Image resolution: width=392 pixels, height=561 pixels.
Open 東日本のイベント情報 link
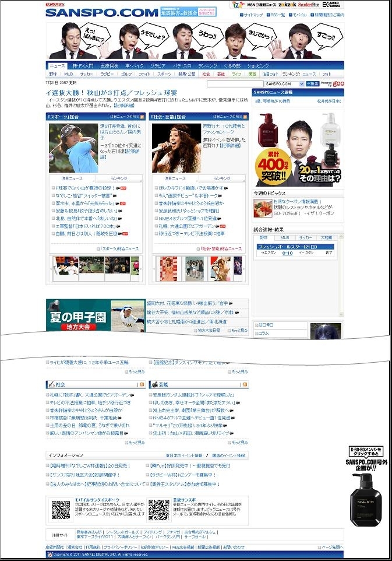click(x=183, y=455)
